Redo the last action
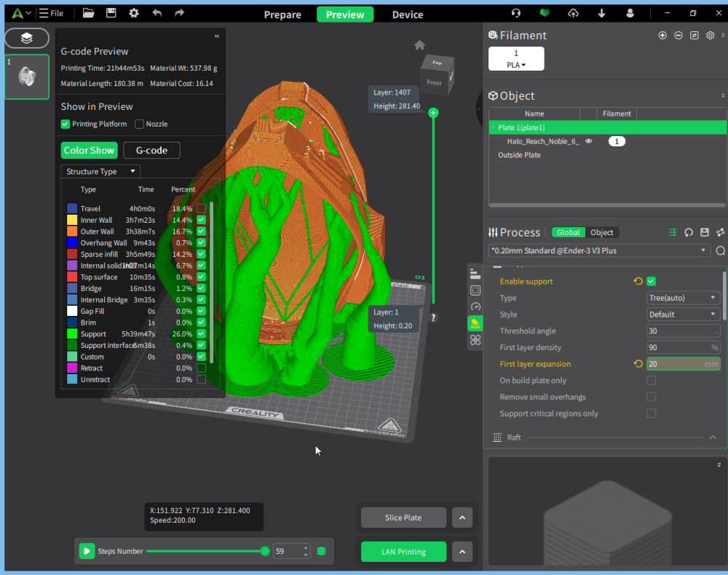The height and width of the screenshot is (575, 728). [x=179, y=13]
